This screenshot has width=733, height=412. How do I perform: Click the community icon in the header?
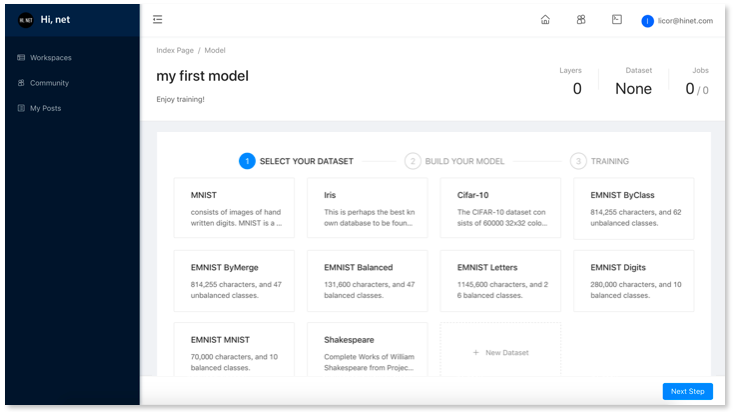(x=581, y=20)
